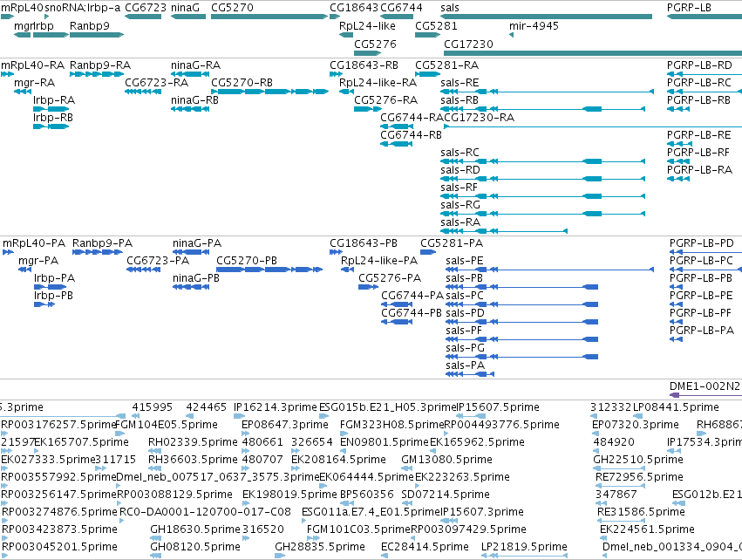Viewport: 742px width, 560px height.
Task: Click the CG18643-RB transcript label
Action: (x=364, y=65)
